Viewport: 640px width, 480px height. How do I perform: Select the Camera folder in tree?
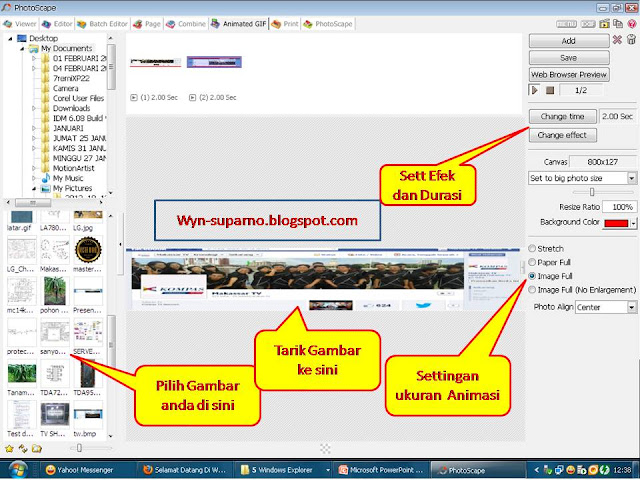[65, 89]
